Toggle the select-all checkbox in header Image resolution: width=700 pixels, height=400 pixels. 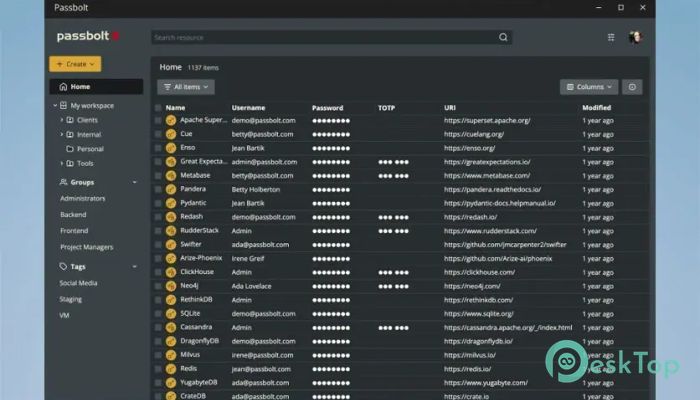pyautogui.click(x=158, y=108)
